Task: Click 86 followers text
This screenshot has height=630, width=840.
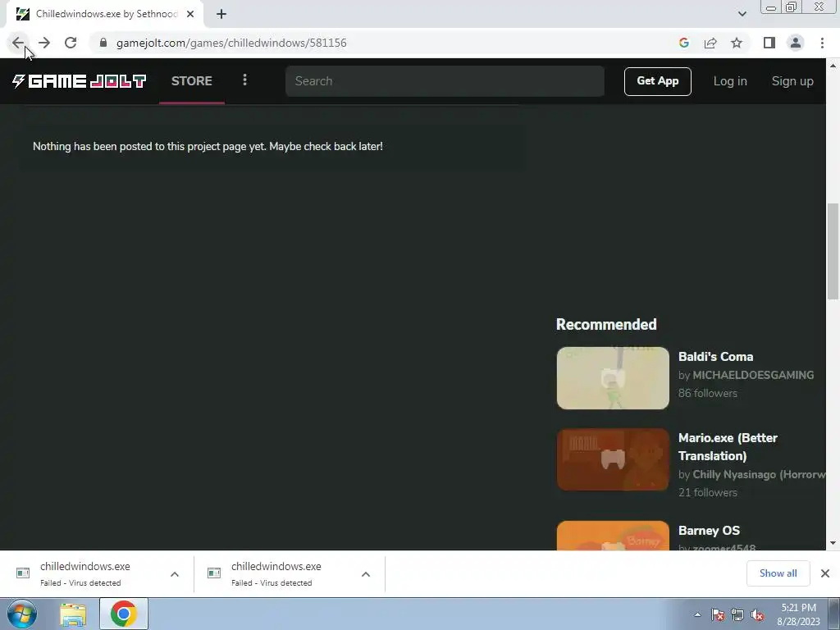Action: click(x=708, y=393)
